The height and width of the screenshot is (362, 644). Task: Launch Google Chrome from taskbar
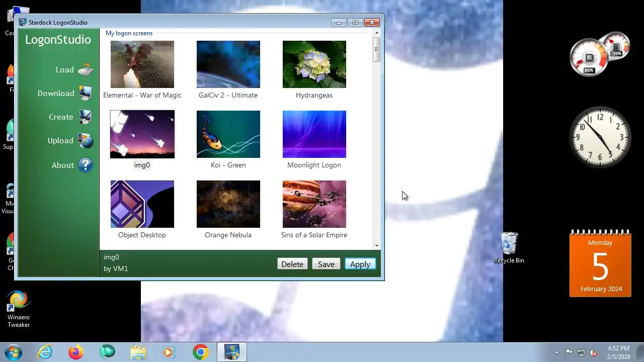coord(200,352)
